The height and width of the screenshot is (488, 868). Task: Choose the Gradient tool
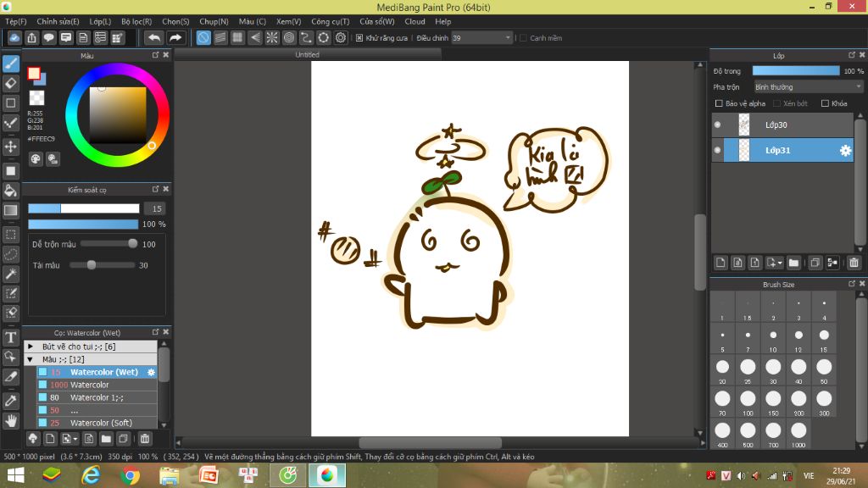11,210
